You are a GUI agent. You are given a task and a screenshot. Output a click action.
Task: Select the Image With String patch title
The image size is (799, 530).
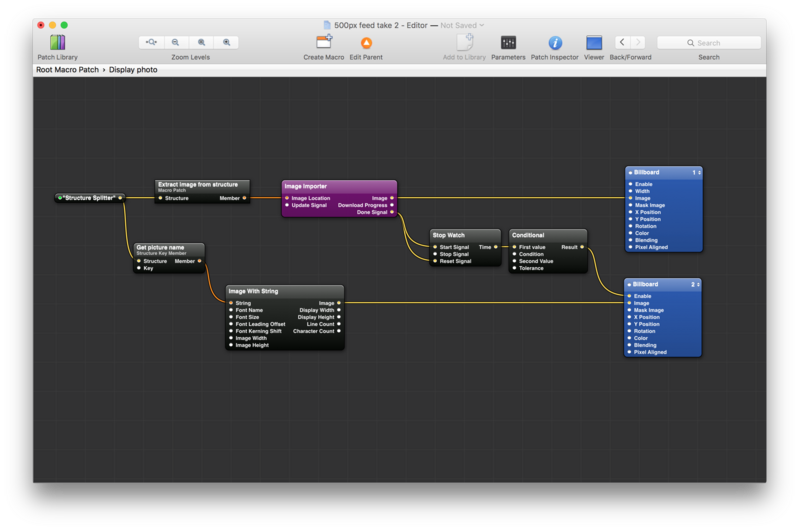(x=253, y=292)
